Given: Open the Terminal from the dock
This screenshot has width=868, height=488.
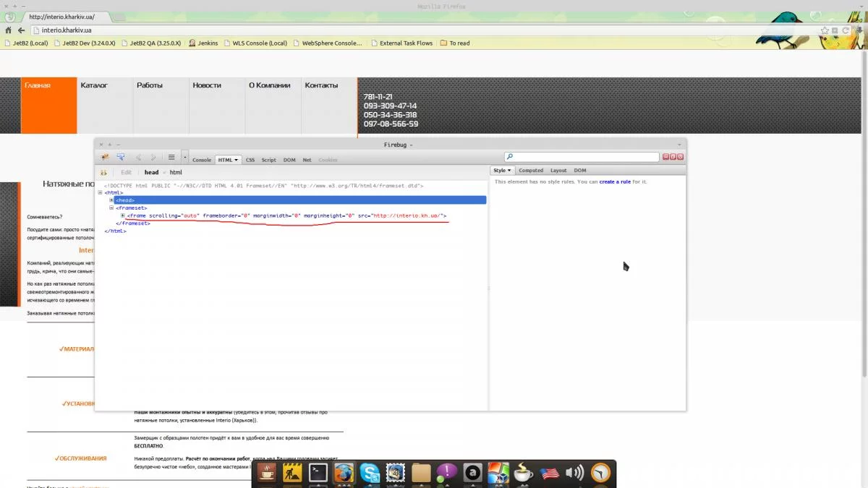Looking at the screenshot, I should (x=318, y=474).
